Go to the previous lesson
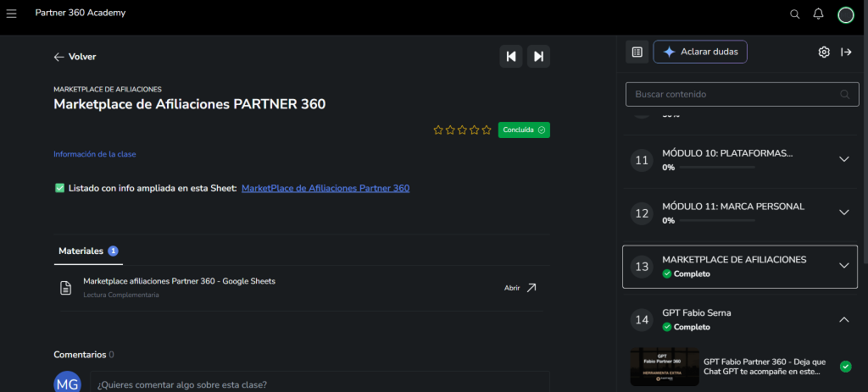The image size is (868, 392). point(510,57)
